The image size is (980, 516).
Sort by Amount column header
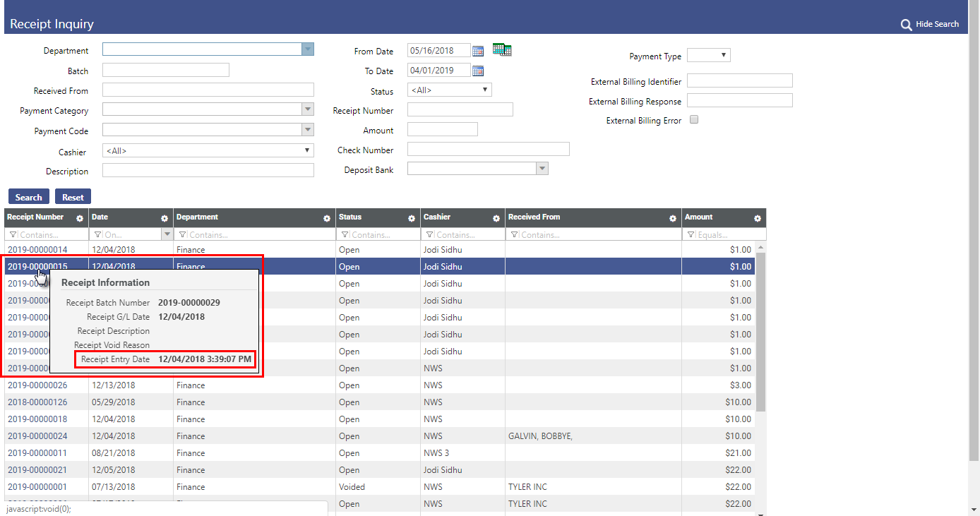698,217
